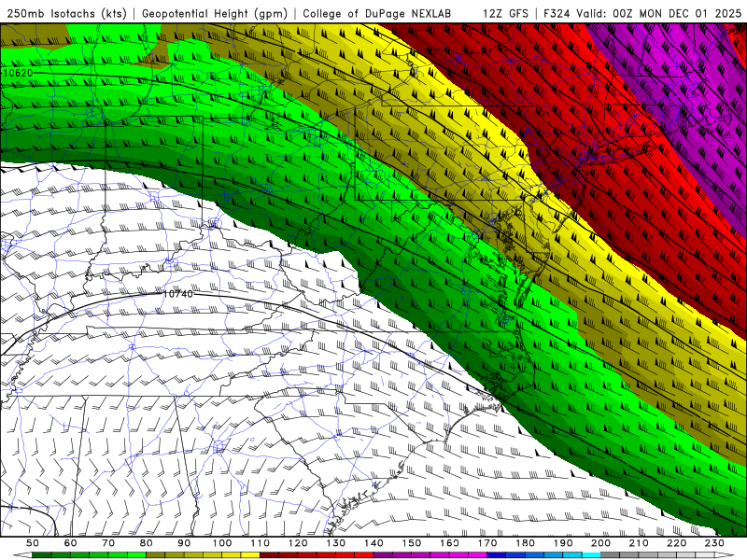Pick the bright yellow swatch just before 110
The height and width of the screenshot is (560, 747).
coord(250,555)
